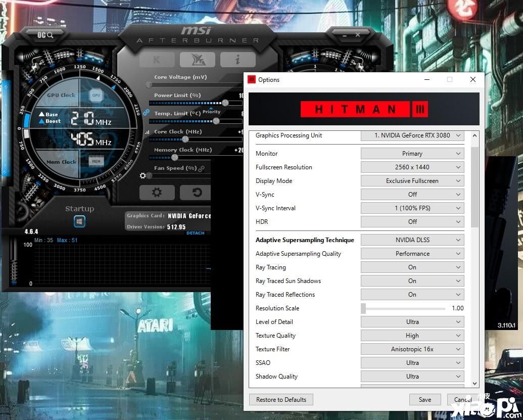Close the MSI Afterburner window

(358, 35)
